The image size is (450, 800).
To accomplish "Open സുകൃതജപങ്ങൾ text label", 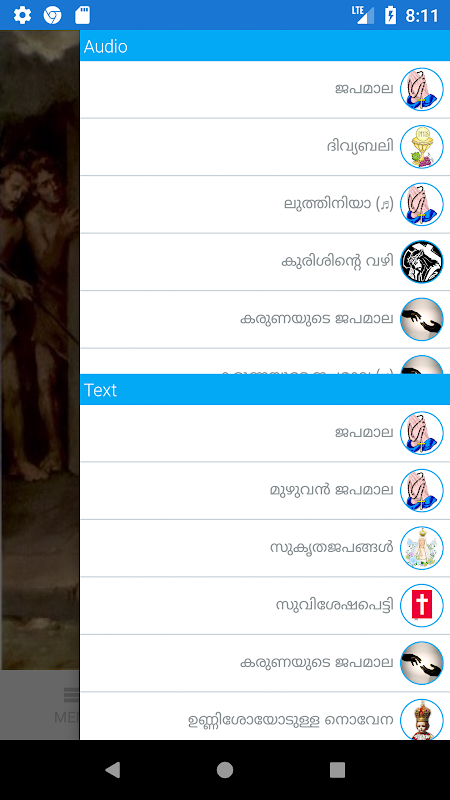I will [332, 548].
